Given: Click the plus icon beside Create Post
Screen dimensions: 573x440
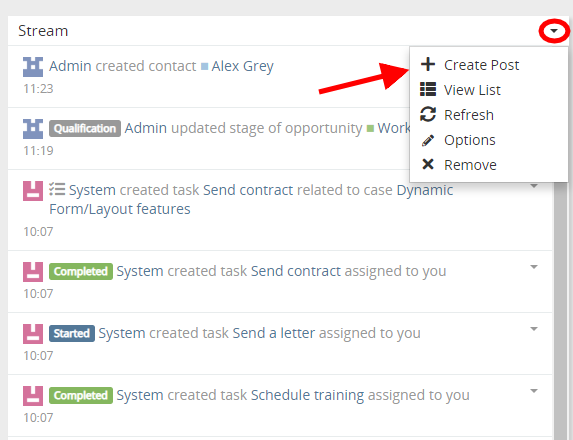Looking at the screenshot, I should click(x=428, y=64).
